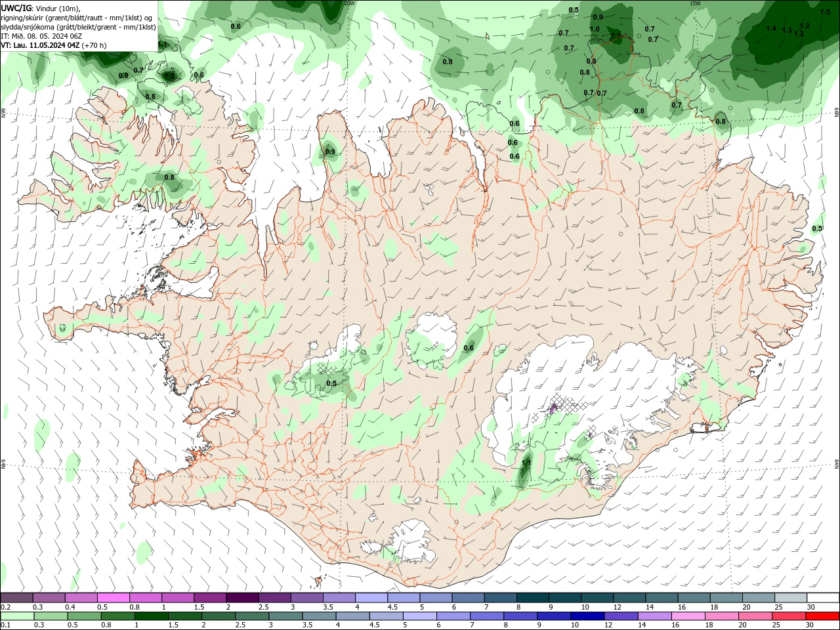The width and height of the screenshot is (840, 630).
Task: Click the 'Vindur (10m),' text in the title
Action: click(x=58, y=8)
